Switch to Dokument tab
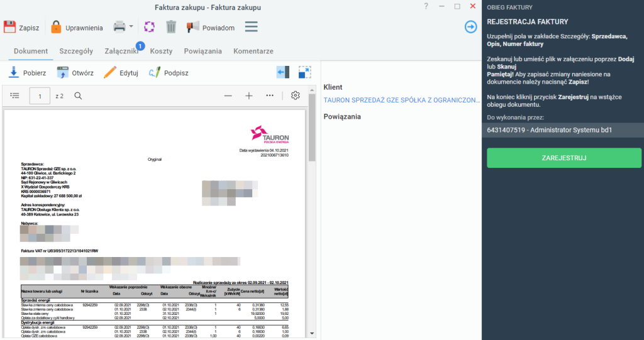 tap(31, 51)
